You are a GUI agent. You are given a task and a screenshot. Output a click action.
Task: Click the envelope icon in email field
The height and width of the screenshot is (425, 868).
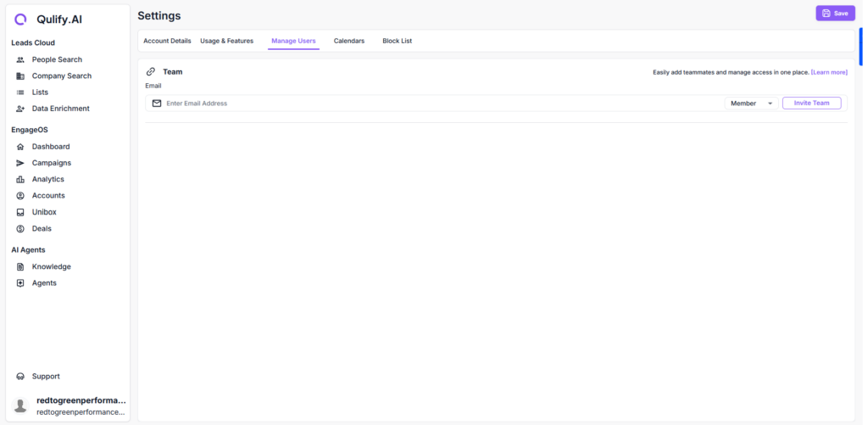[x=157, y=103]
